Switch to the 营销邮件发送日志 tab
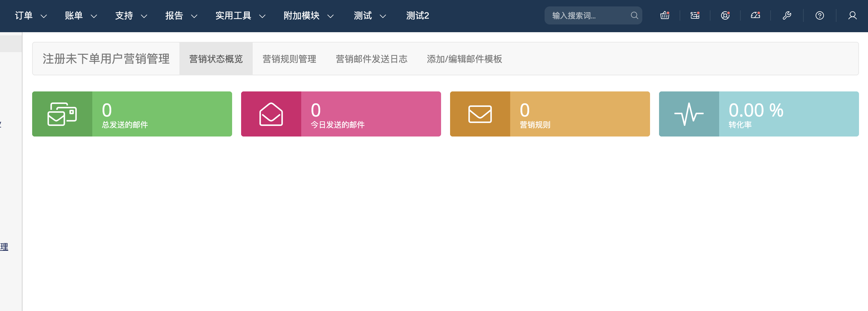Screen dimensions: 868x311 click(371, 59)
